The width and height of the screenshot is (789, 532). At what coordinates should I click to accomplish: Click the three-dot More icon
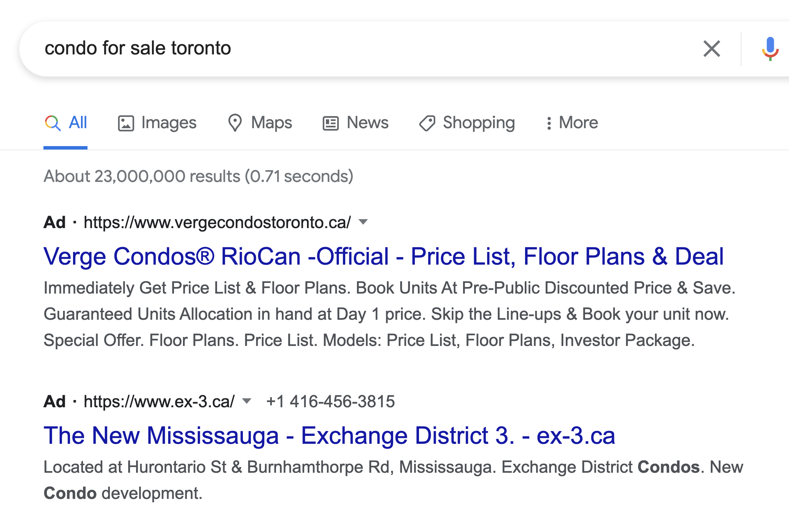(549, 123)
